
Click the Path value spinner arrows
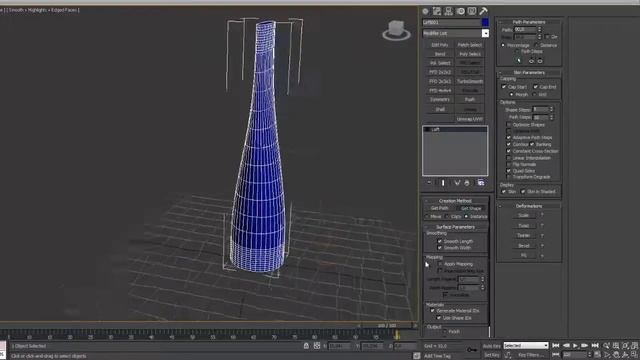540,29
